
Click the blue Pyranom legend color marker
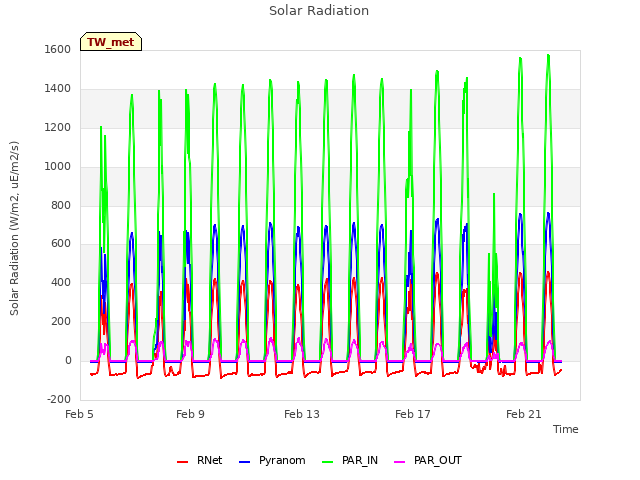(244, 462)
